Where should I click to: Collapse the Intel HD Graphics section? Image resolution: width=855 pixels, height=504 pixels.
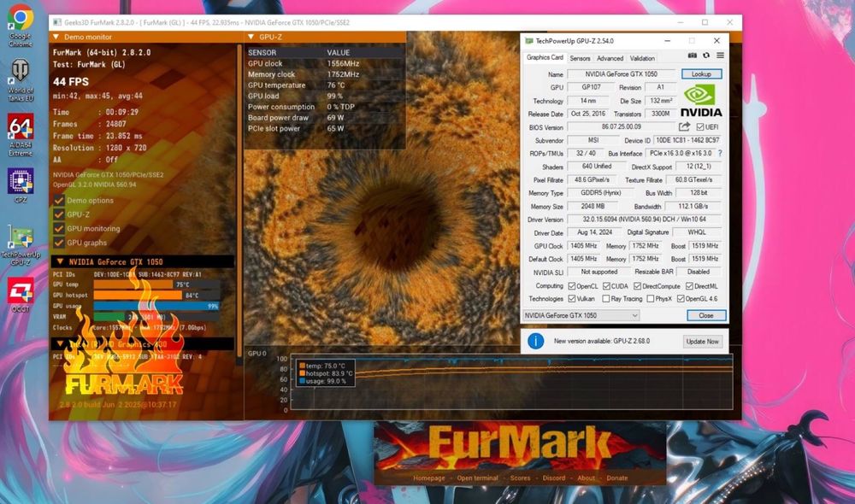(x=60, y=344)
